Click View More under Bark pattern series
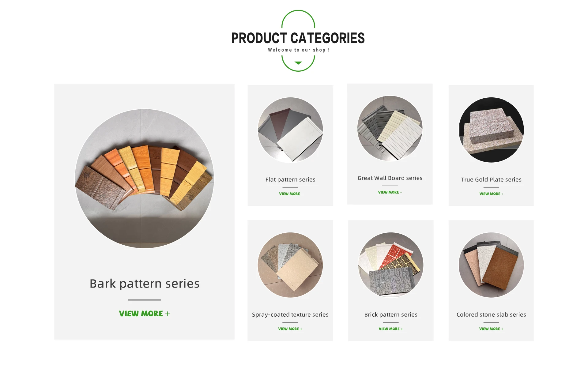Viewport: 588px width, 373px height. (x=144, y=314)
